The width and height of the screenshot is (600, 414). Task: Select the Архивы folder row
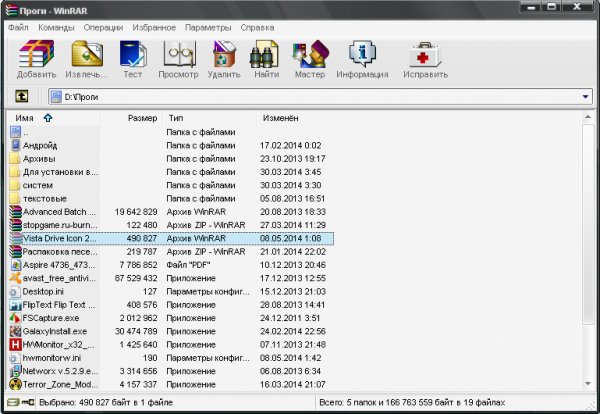pyautogui.click(x=171, y=158)
